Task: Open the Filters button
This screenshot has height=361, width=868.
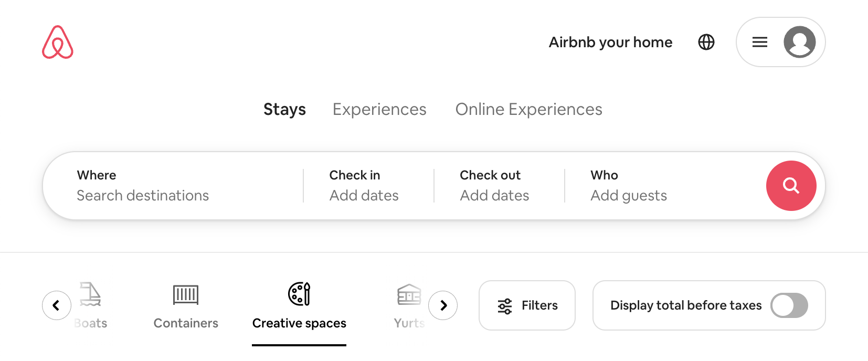Action: point(527,305)
